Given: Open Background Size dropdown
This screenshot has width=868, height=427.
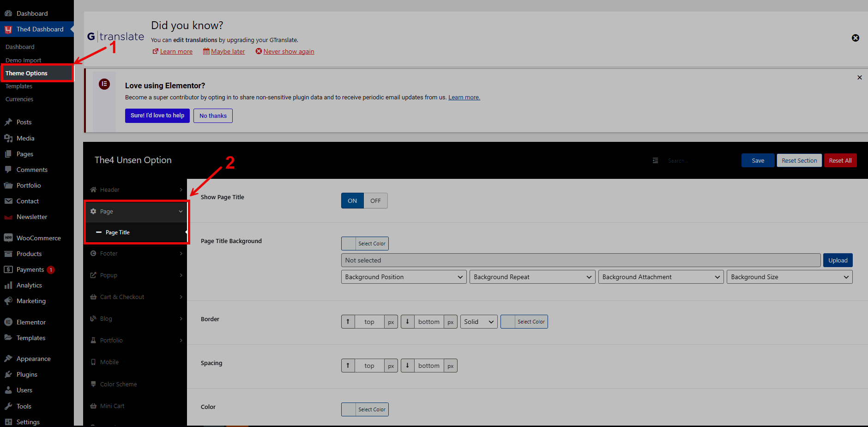Looking at the screenshot, I should click(x=790, y=277).
